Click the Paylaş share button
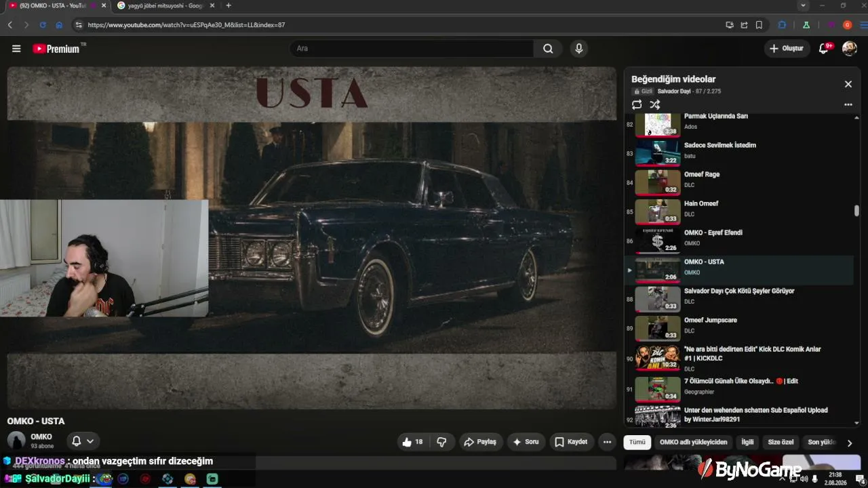Screen dimensions: 868x488 tap(480, 442)
